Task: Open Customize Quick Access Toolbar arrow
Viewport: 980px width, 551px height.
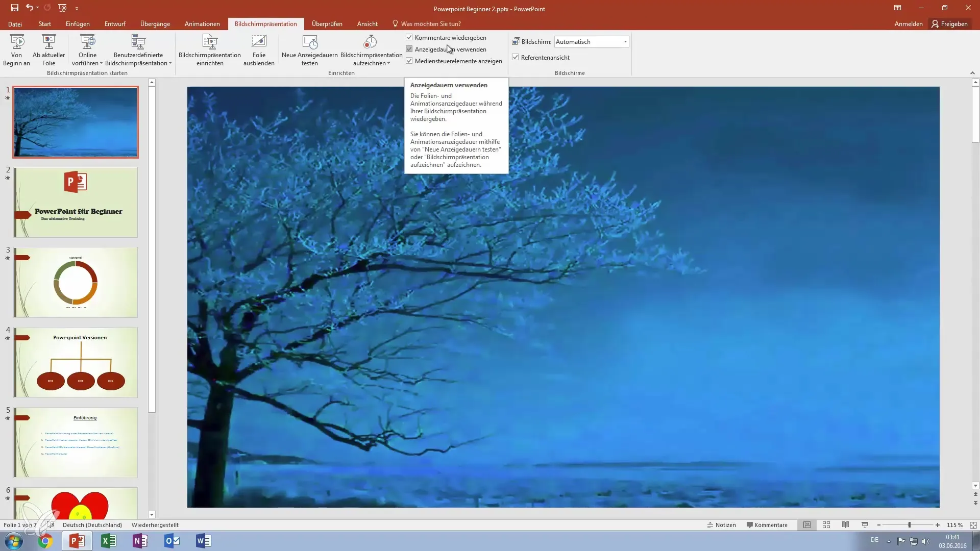Action: [77, 8]
